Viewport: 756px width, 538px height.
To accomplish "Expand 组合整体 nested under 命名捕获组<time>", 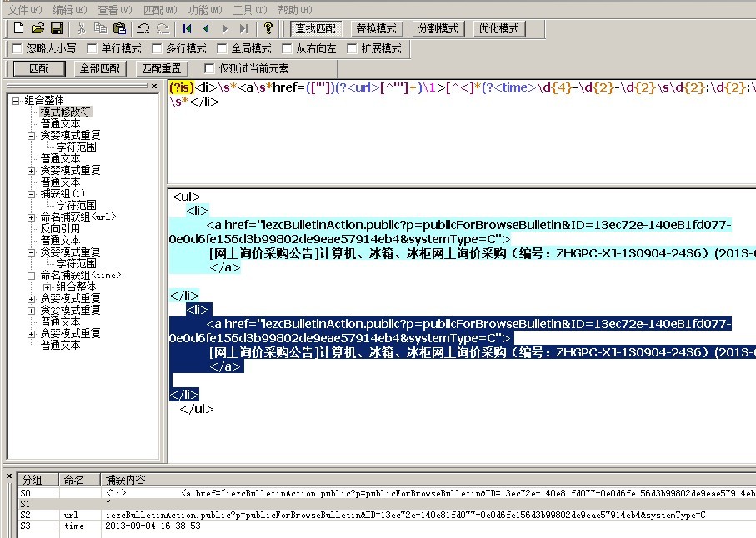I will click(x=48, y=287).
